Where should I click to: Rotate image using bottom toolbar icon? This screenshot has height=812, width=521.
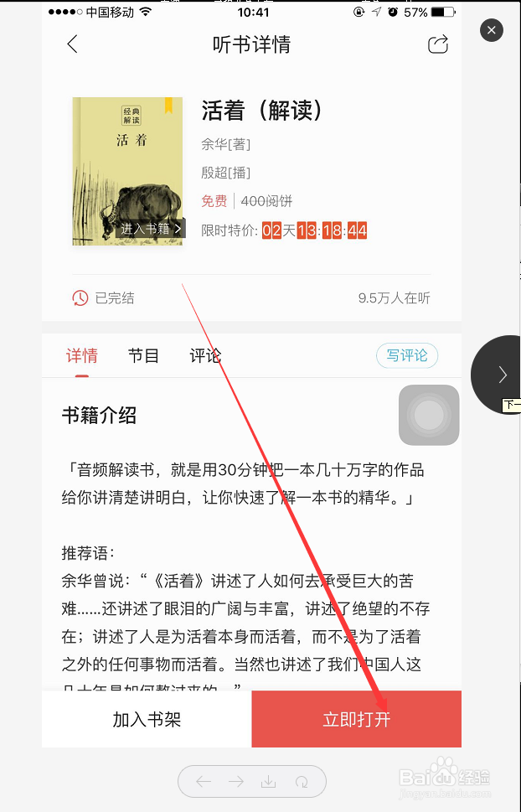click(302, 782)
